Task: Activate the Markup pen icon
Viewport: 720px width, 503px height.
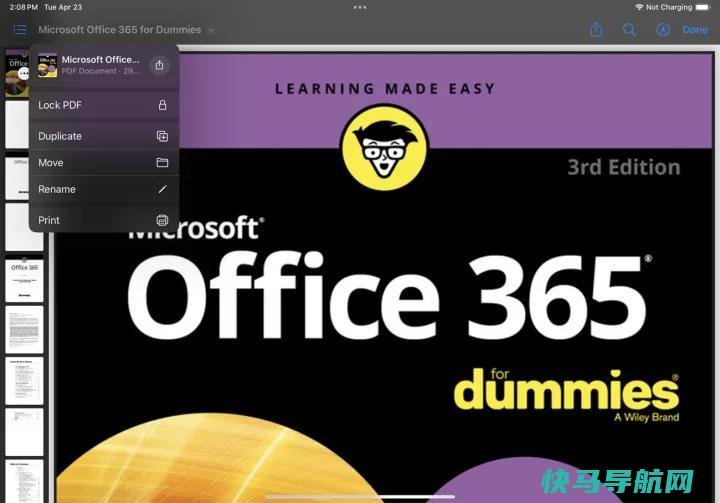Action: (663, 30)
